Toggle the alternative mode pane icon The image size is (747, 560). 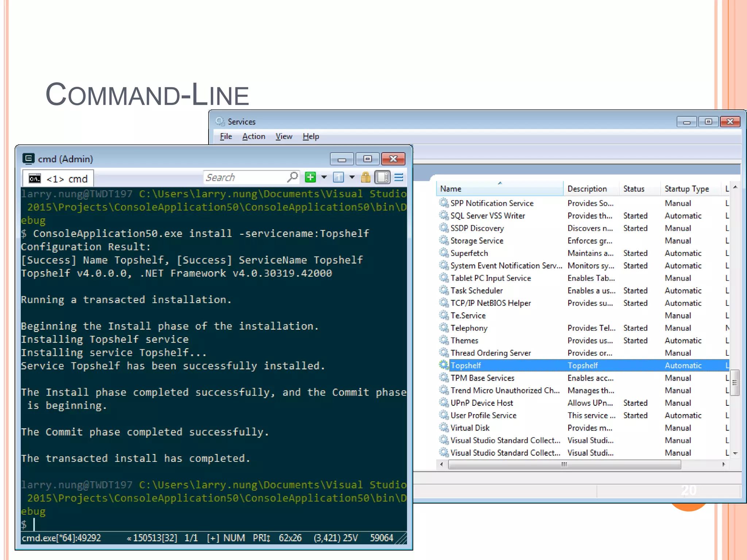tap(382, 177)
